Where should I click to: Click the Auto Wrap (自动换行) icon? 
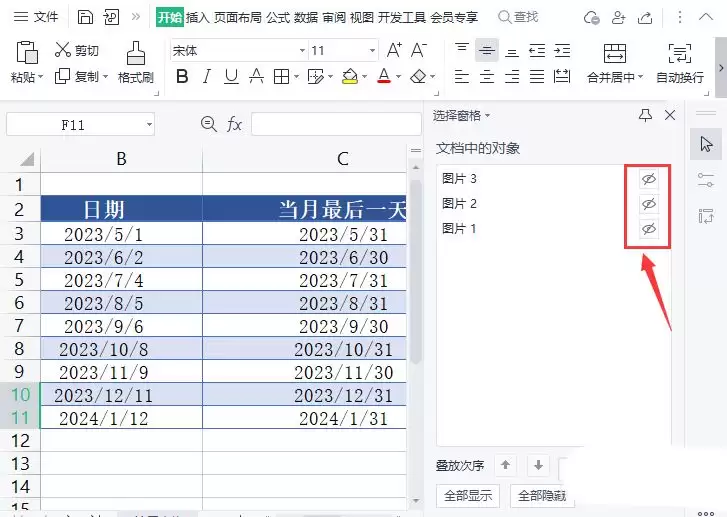[680, 53]
